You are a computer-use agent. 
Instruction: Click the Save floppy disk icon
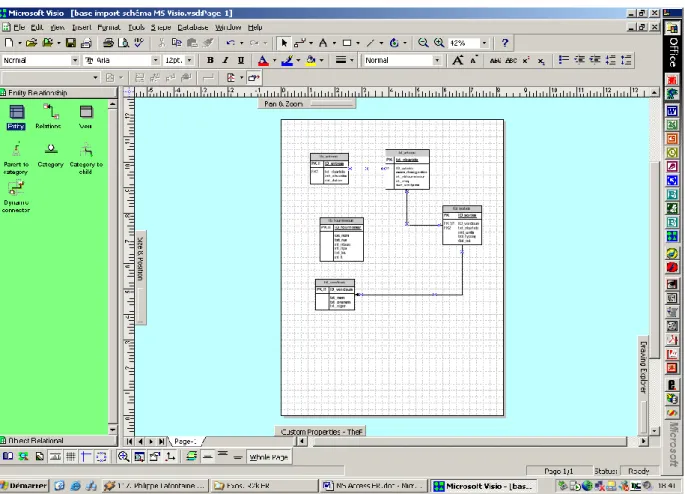point(71,43)
